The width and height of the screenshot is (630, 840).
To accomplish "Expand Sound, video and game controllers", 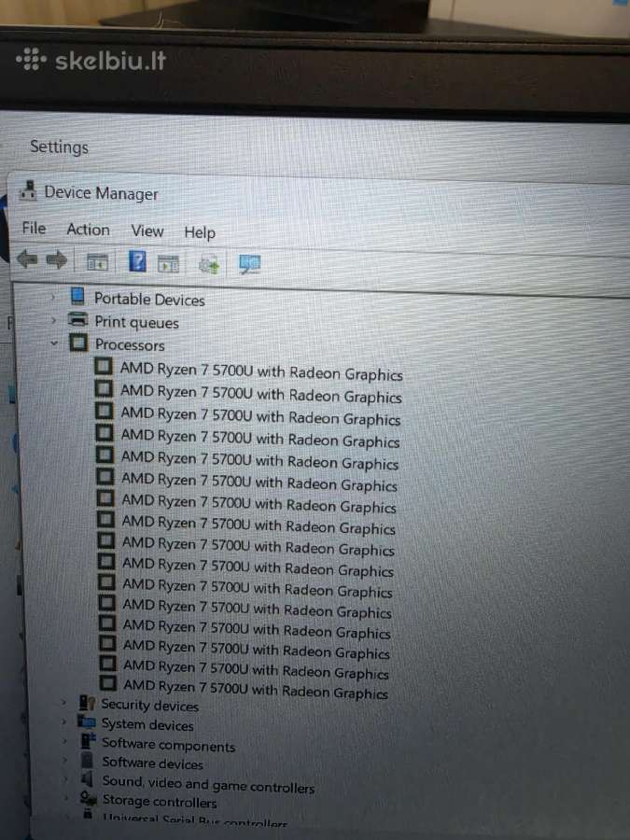I will (65, 778).
